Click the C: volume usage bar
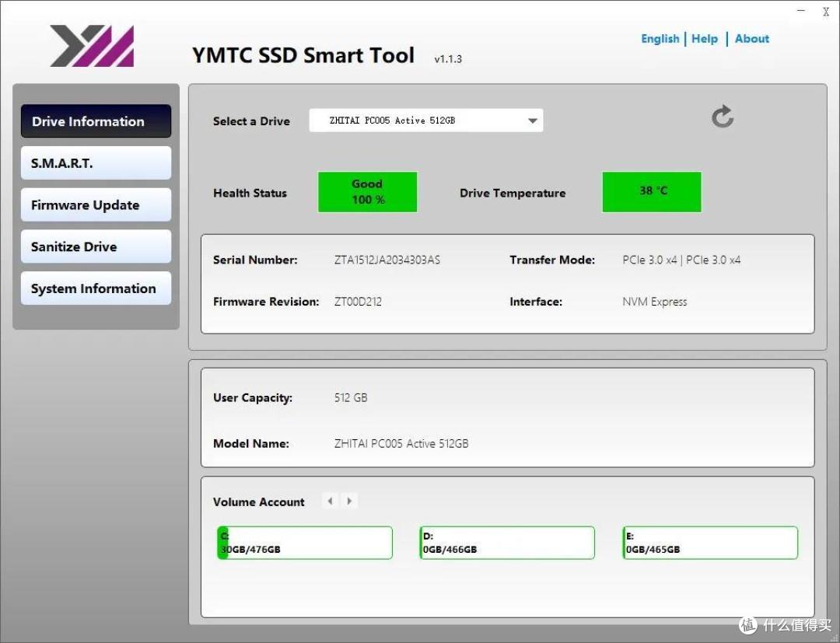Viewport: 840px width, 643px height. tap(305, 543)
